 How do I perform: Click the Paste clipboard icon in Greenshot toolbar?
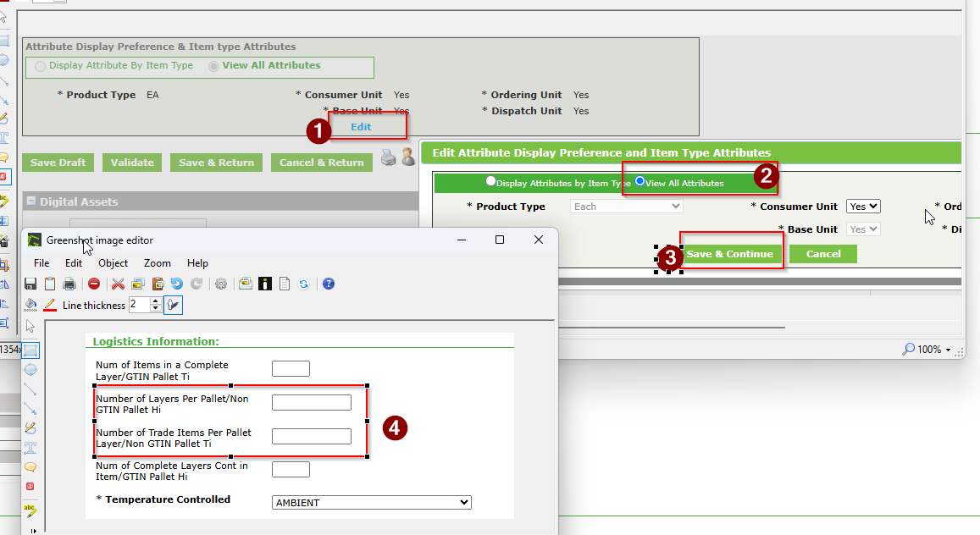pos(158,284)
